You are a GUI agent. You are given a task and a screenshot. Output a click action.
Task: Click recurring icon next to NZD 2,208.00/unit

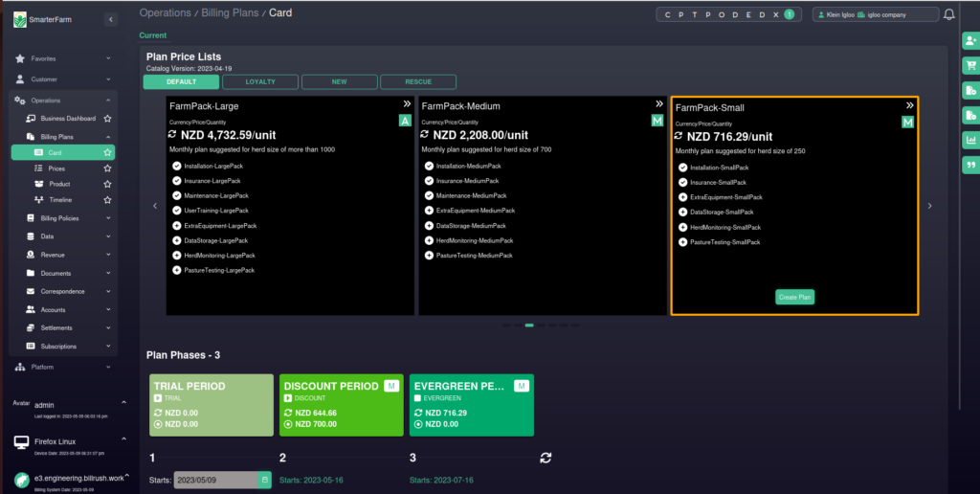point(425,134)
